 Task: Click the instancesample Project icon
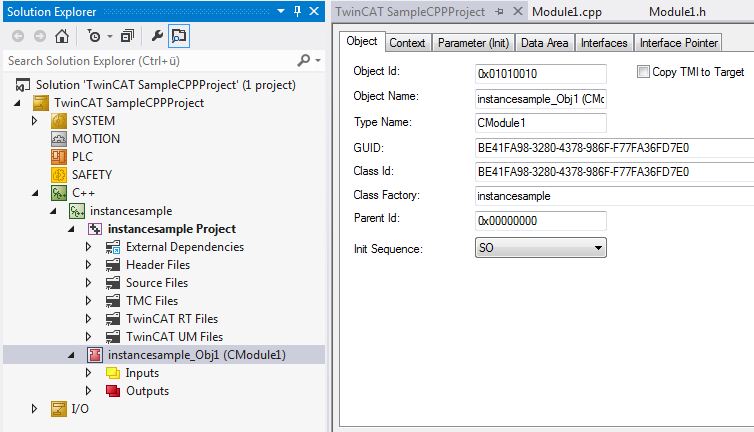click(x=95, y=229)
